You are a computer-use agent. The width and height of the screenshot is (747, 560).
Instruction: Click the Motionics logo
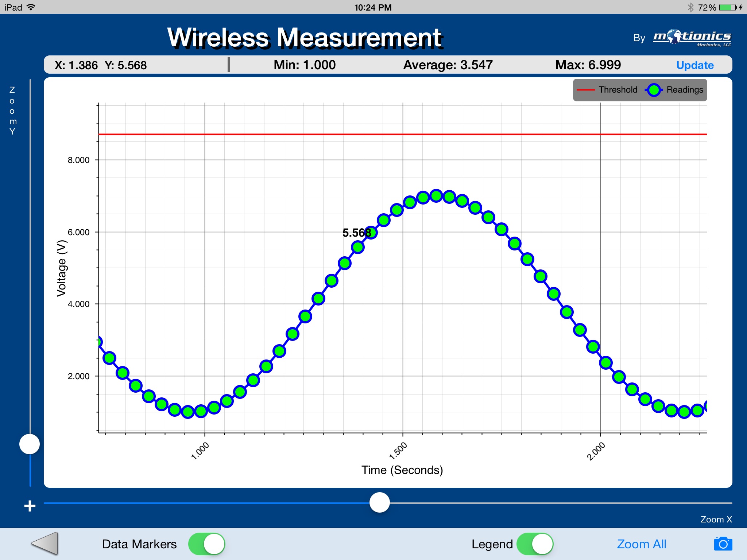[692, 38]
